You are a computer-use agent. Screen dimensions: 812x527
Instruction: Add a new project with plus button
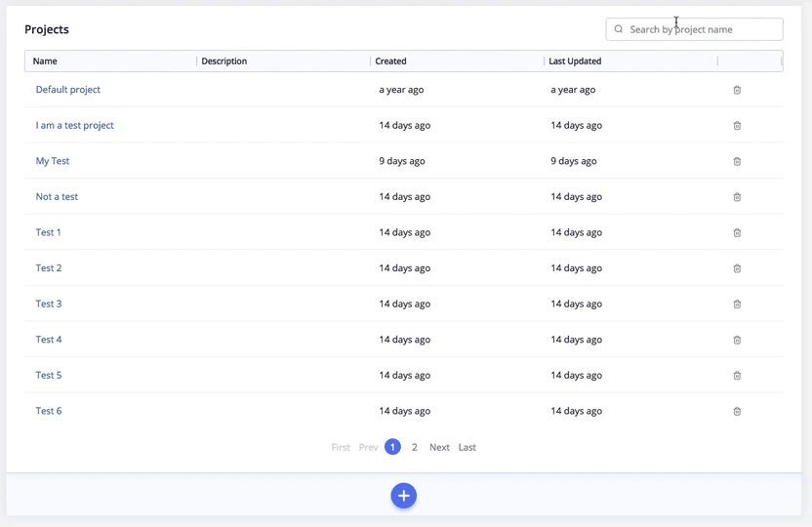point(403,496)
